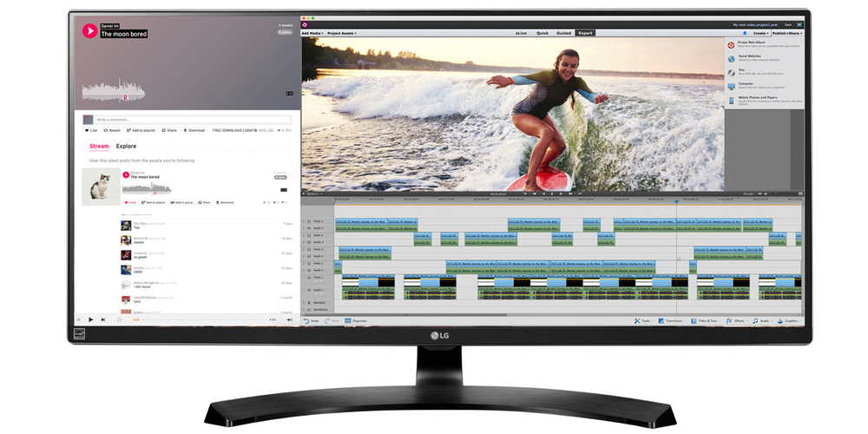Viewport: 868px width, 434px height.
Task: Click the Save button in the title bar
Action: click(787, 24)
